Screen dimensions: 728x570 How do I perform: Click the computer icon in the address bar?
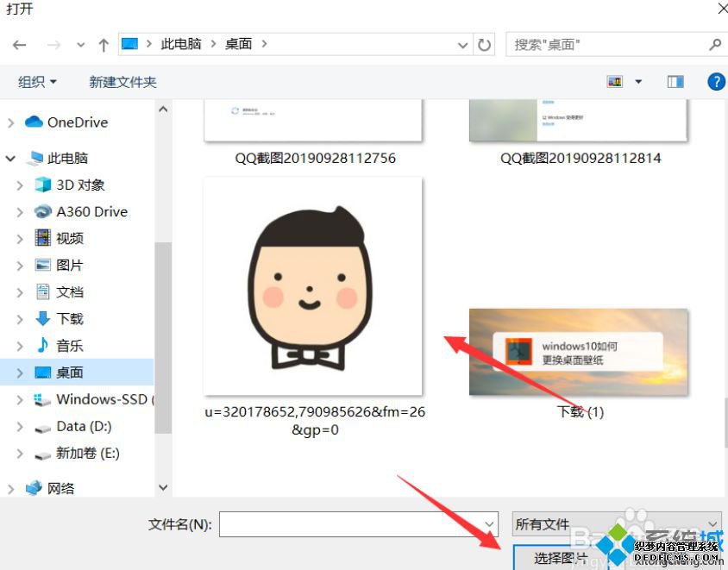129,44
